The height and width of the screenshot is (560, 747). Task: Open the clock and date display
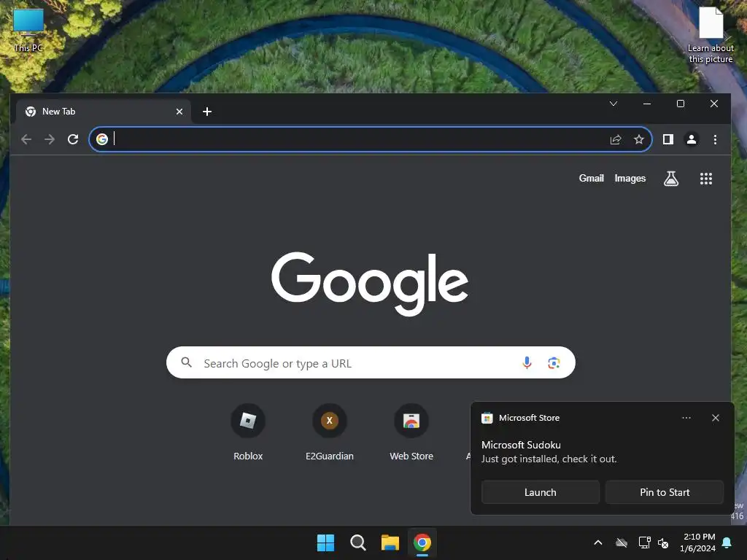697,542
